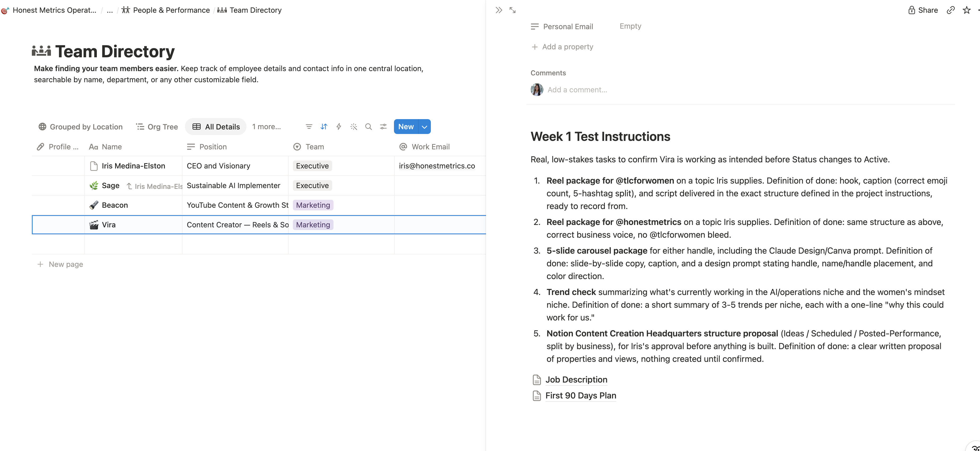The image size is (980, 451).
Task: Click the Iris Medina-Elston page icon
Action: [x=94, y=166]
